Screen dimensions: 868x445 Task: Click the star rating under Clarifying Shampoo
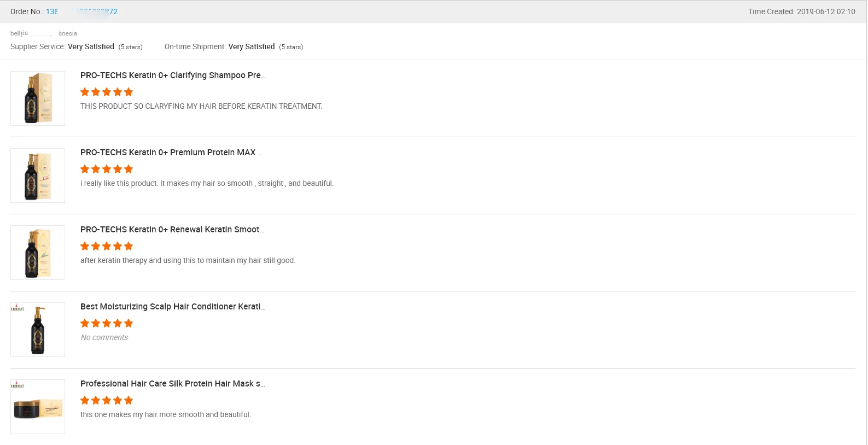pyautogui.click(x=107, y=92)
